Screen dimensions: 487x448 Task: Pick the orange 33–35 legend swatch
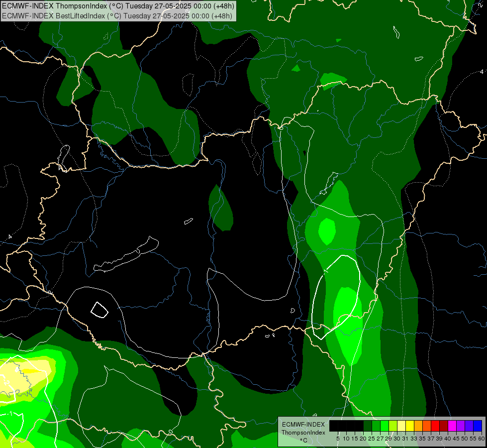coord(418,426)
